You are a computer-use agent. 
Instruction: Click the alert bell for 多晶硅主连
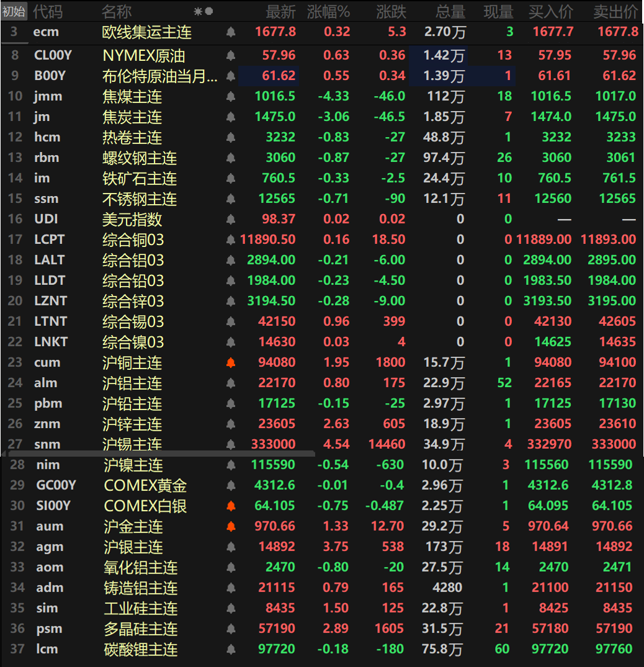pyautogui.click(x=230, y=629)
